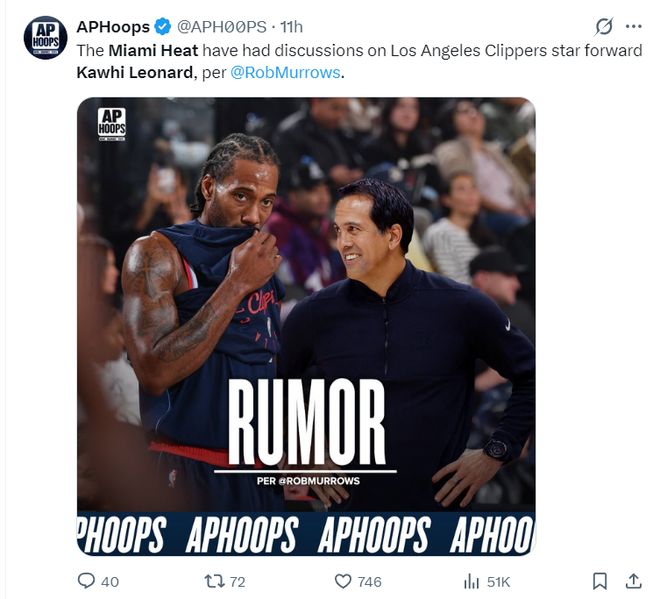
Task: Click the 51K views count
Action: tap(498, 582)
